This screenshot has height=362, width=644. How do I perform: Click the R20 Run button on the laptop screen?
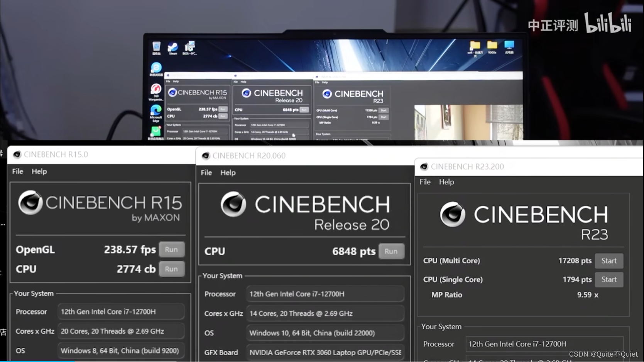click(304, 110)
